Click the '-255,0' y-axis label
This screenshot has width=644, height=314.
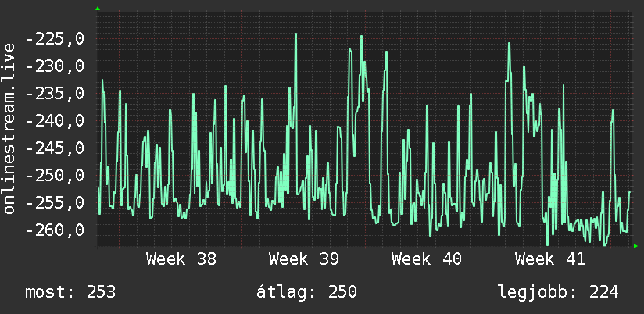(x=55, y=203)
